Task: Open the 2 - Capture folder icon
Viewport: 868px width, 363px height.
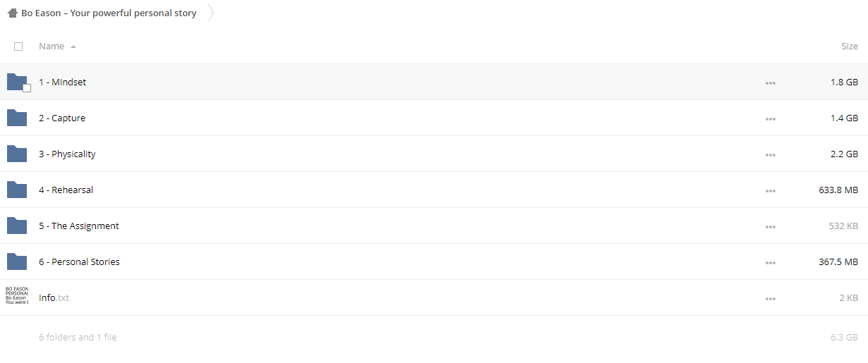Action: (17, 118)
